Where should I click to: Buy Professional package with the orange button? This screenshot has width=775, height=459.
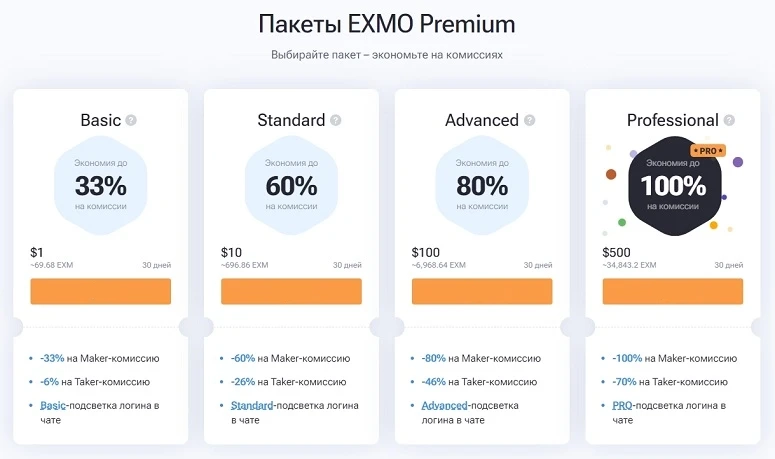point(673,291)
